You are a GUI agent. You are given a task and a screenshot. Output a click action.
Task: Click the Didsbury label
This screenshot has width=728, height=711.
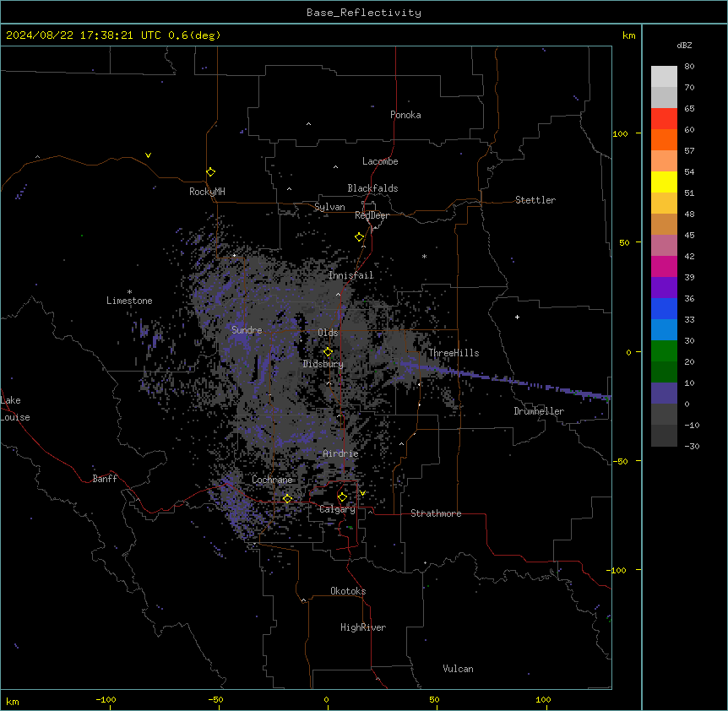click(x=323, y=364)
